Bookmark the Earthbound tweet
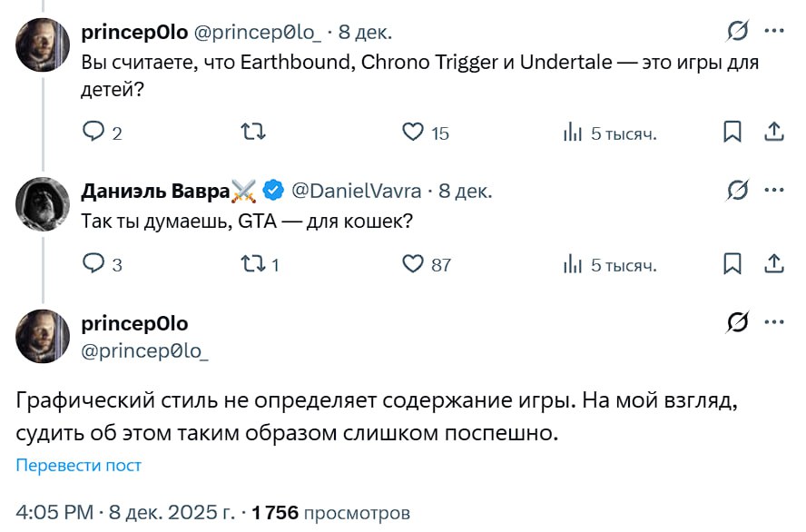Viewport: 806px width, 532px height. [732, 133]
